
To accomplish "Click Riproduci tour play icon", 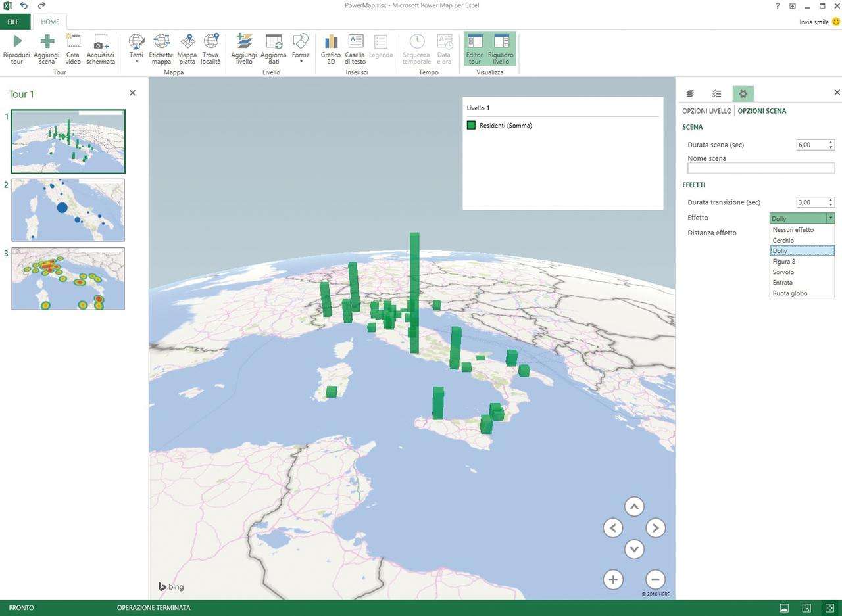I will point(17,42).
